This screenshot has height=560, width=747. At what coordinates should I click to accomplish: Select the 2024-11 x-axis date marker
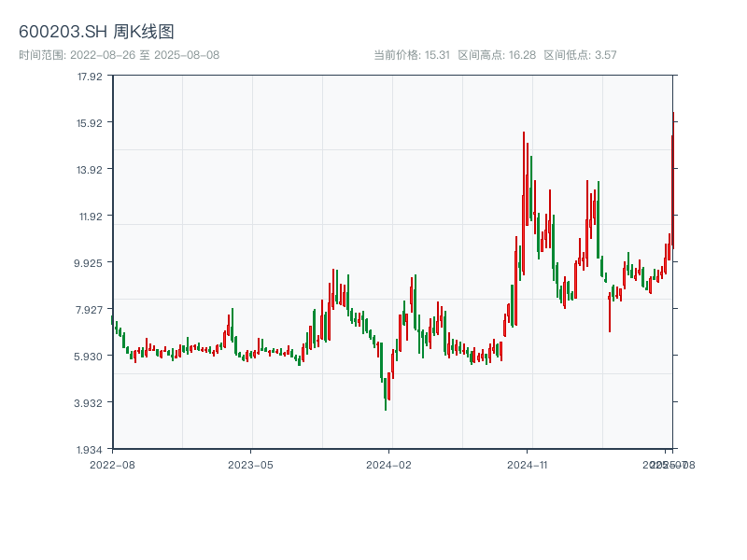pyautogui.click(x=527, y=464)
